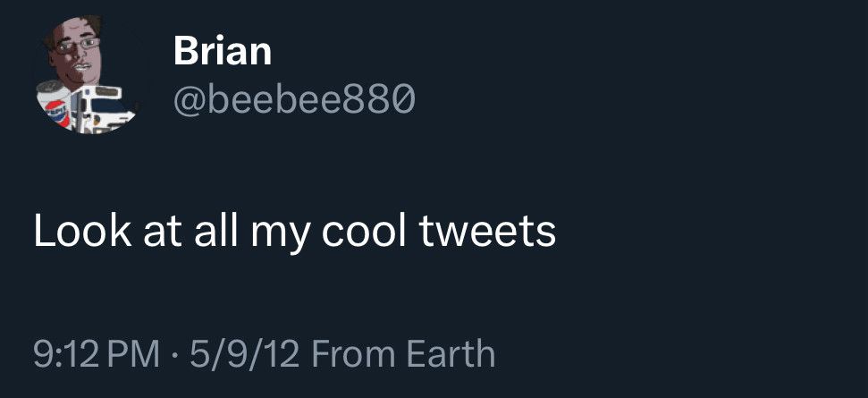Click the Pepsi can in the avatar

coord(54,105)
